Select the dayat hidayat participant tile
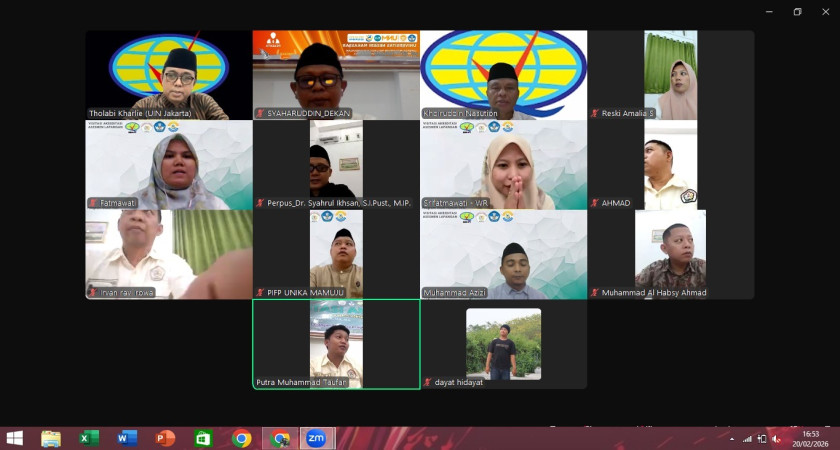Screen dimensions: 840x450 503,344
